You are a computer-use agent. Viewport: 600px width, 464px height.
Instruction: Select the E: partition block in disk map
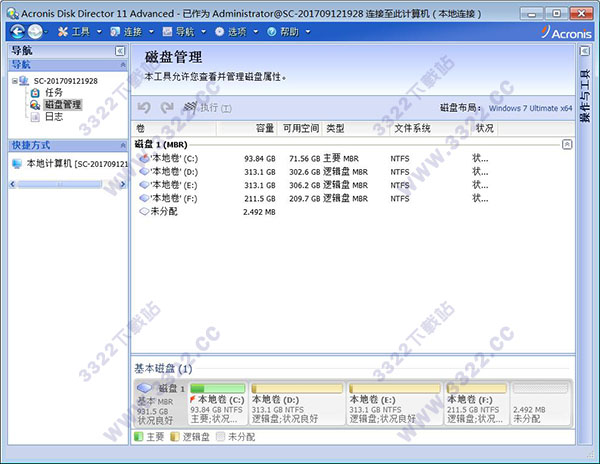tap(395, 404)
